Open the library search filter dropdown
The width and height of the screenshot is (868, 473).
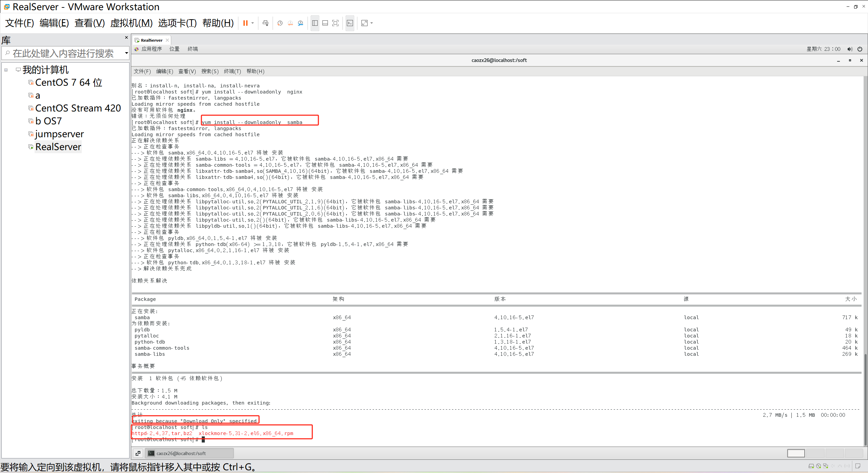click(x=126, y=53)
